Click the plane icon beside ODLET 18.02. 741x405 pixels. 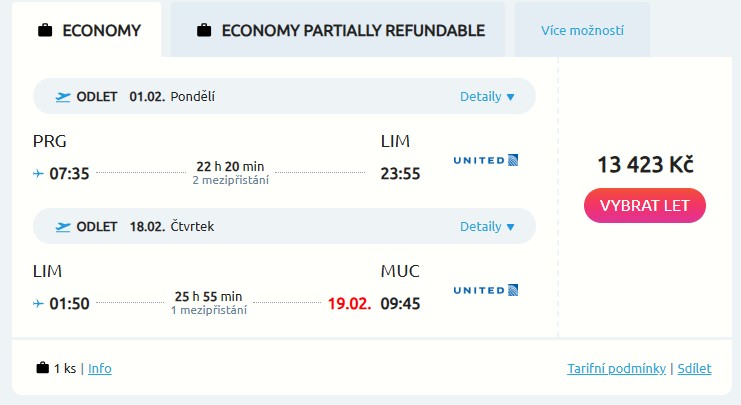[64, 227]
